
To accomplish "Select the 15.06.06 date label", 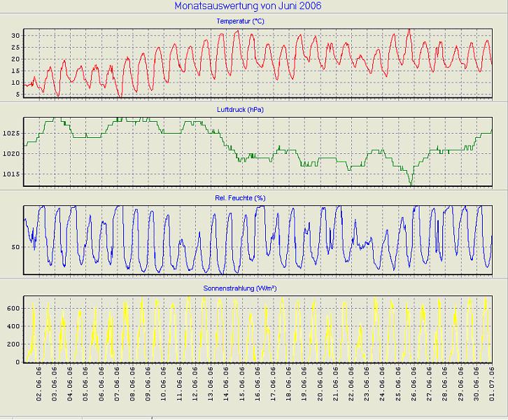I will [x=242, y=383].
